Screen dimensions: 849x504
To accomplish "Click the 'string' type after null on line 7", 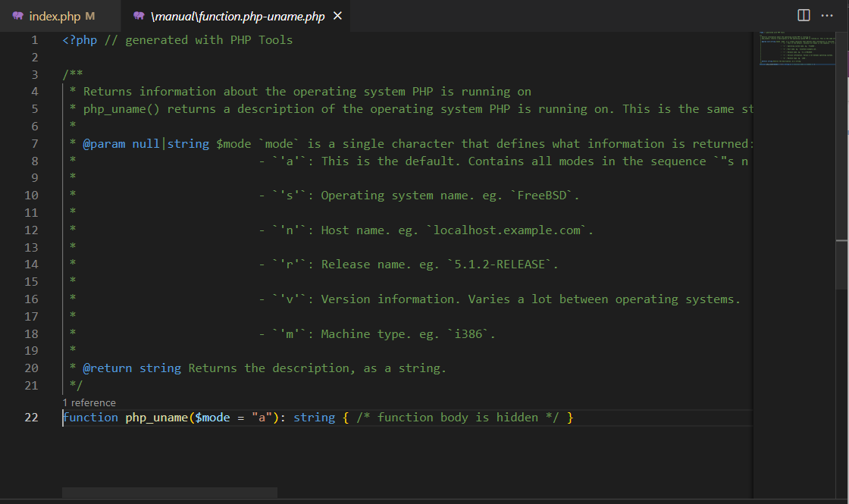I will (x=188, y=143).
